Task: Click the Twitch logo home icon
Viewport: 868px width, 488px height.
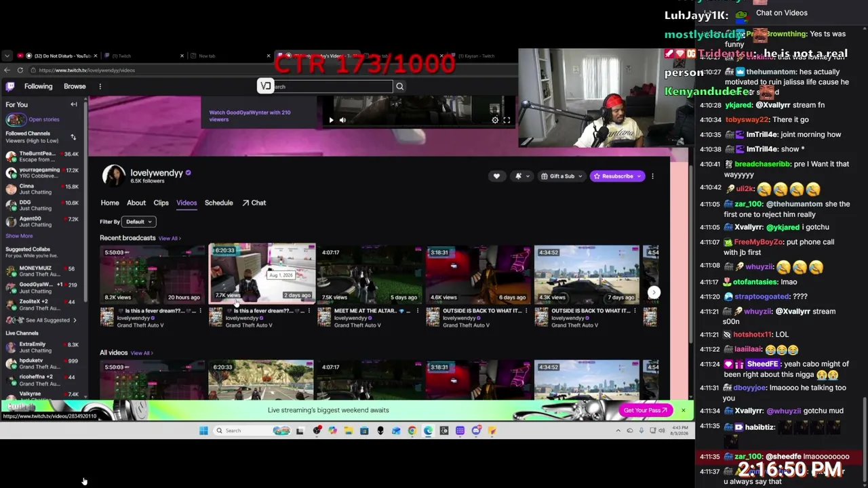Action: point(10,86)
